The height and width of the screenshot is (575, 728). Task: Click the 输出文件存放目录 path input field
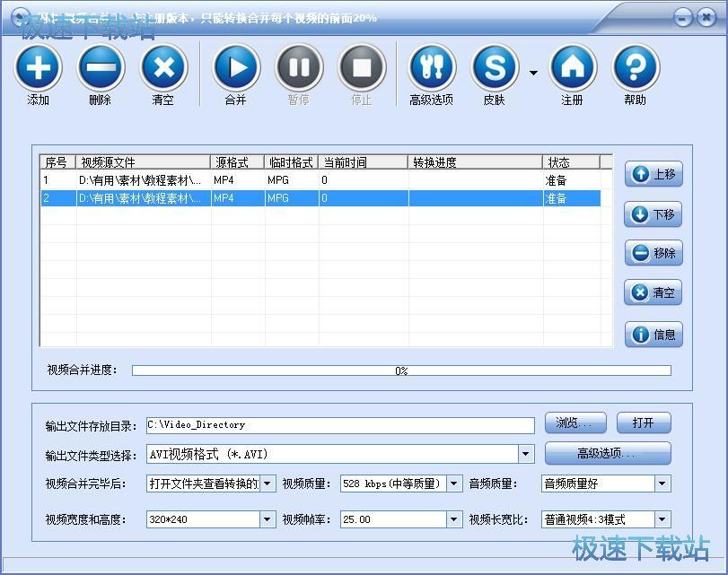point(339,424)
